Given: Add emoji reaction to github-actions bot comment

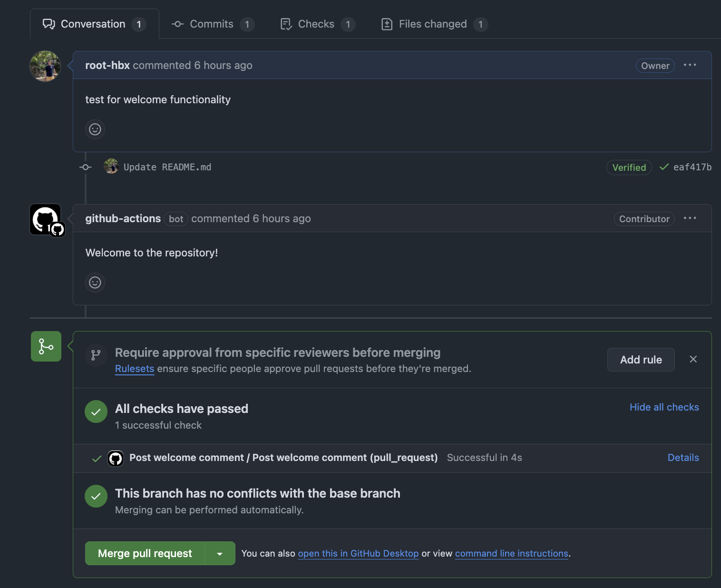Looking at the screenshot, I should (x=95, y=283).
